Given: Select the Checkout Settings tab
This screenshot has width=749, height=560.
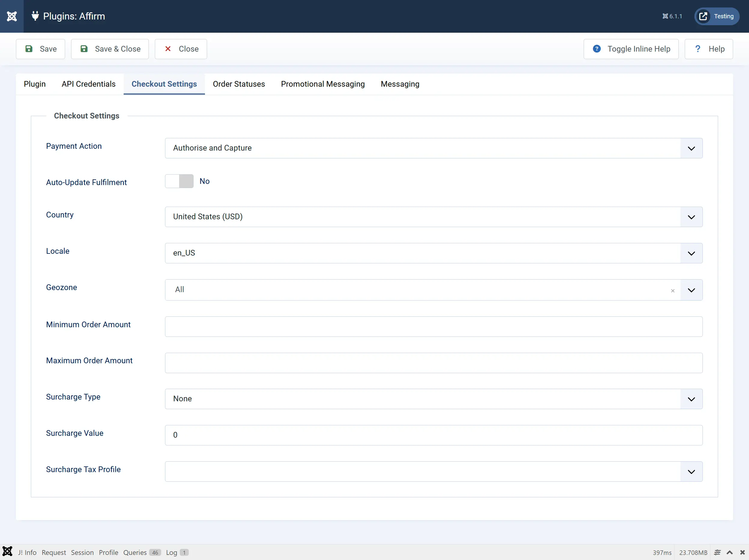Looking at the screenshot, I should (x=164, y=84).
